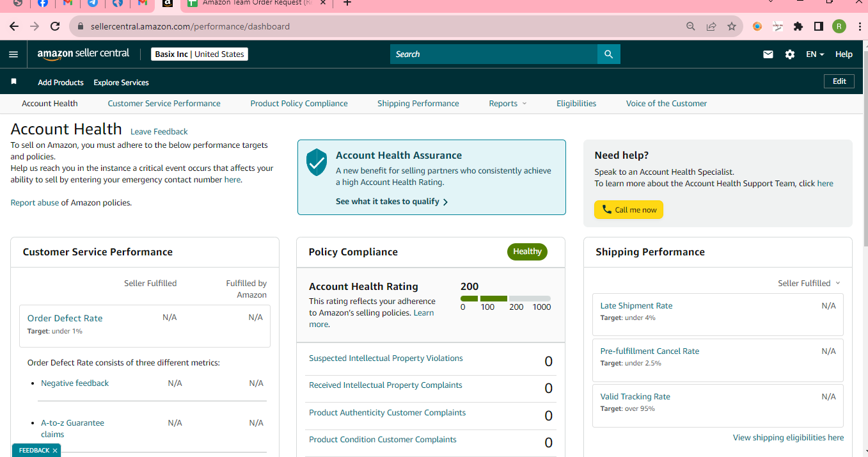Viewport: 868px width, 457px height.
Task: Dismiss the FEEDBACK tab with X
Action: (55, 451)
